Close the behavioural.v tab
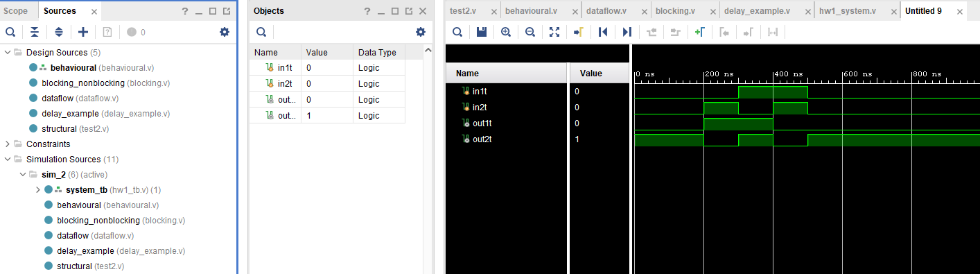 (x=568, y=12)
